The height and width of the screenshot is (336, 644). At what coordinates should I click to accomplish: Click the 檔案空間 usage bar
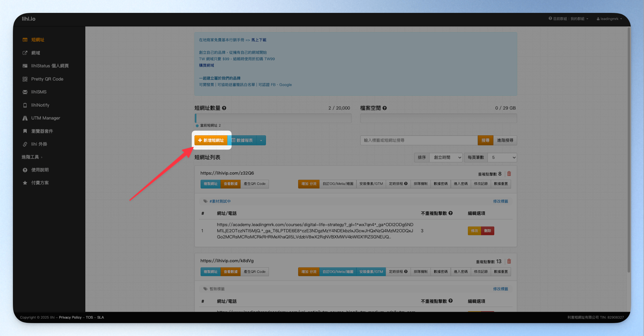point(439,118)
